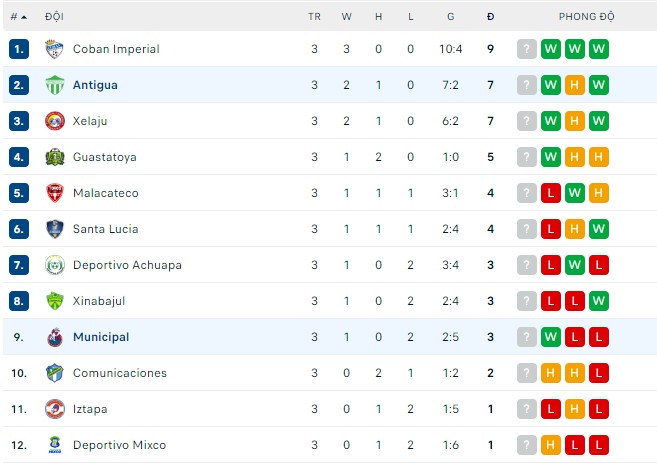Image resolution: width=657 pixels, height=463 pixels.
Task: Click the Municipal club badge
Action: pos(54,337)
